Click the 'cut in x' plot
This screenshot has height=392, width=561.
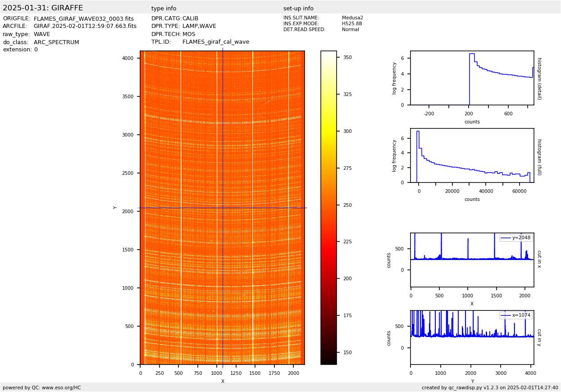tap(472, 260)
